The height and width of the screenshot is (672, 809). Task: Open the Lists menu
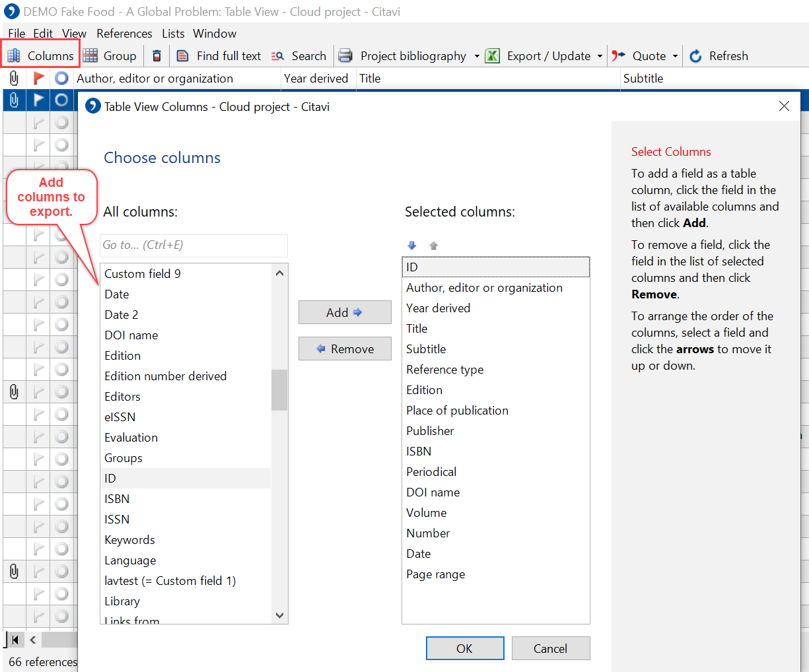(x=173, y=34)
